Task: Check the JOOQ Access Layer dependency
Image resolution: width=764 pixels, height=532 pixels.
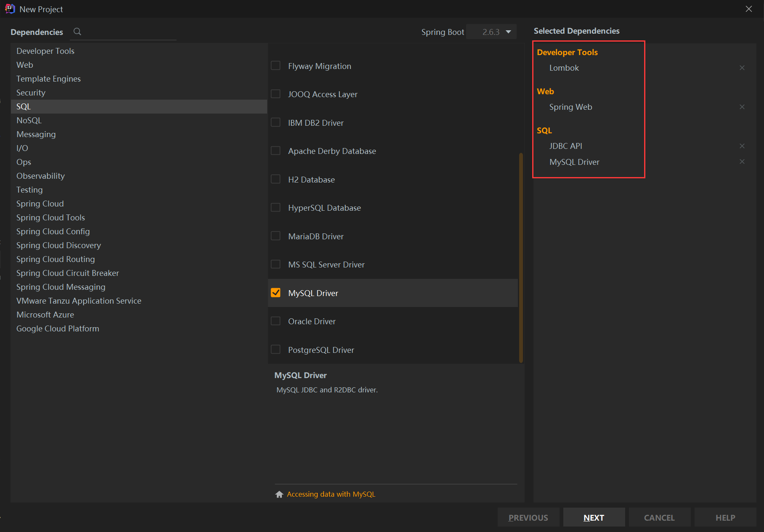Action: [276, 94]
